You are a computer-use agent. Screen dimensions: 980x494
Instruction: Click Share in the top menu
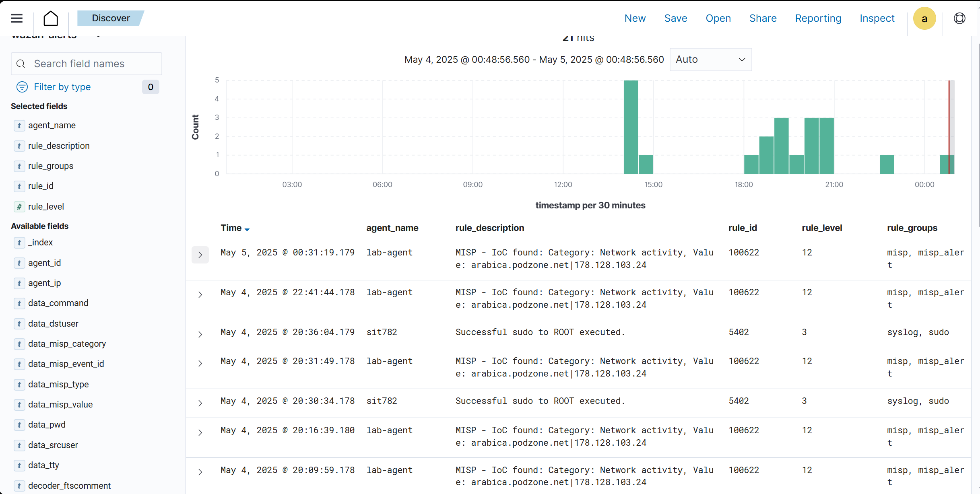click(763, 18)
